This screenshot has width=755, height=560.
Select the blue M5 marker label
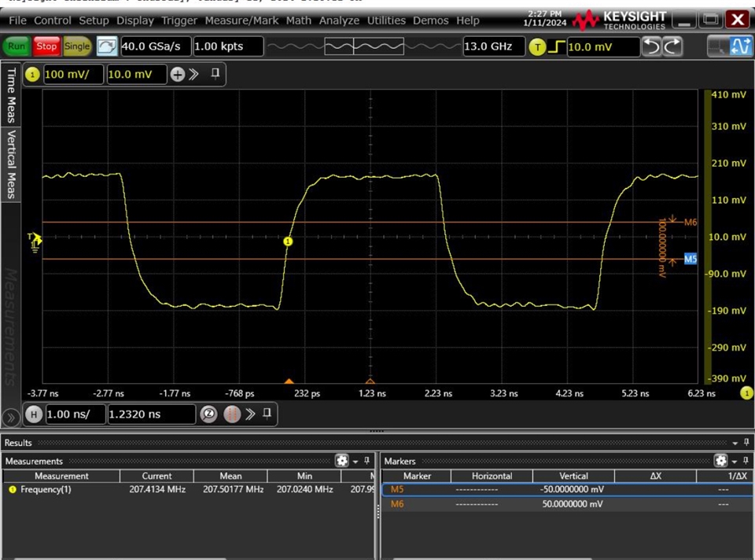pyautogui.click(x=691, y=259)
